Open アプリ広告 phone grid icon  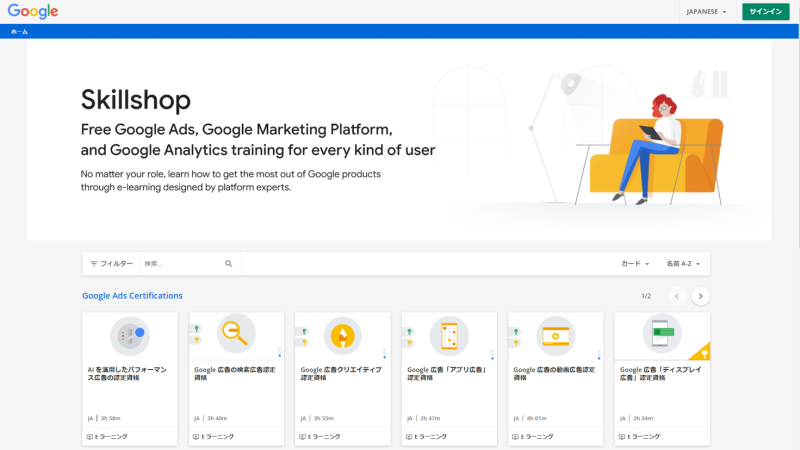(x=449, y=336)
